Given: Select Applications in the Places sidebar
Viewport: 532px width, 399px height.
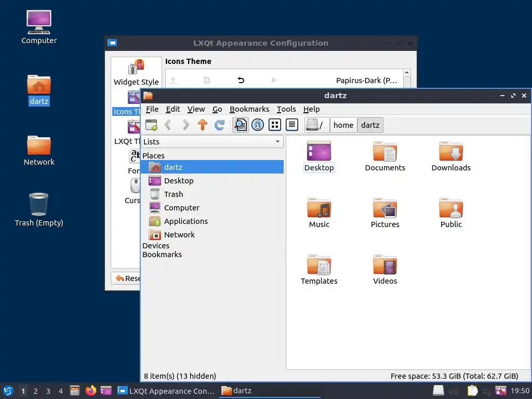Looking at the screenshot, I should click(x=212, y=221).
